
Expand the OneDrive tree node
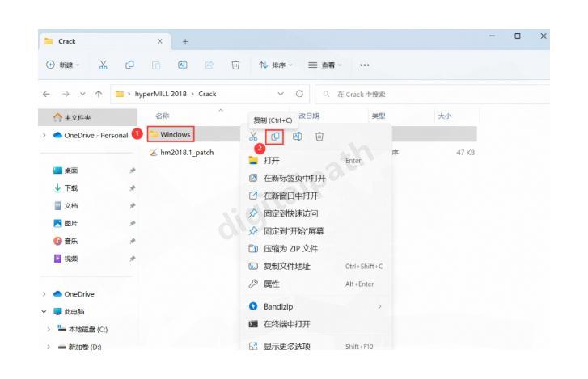point(44,294)
